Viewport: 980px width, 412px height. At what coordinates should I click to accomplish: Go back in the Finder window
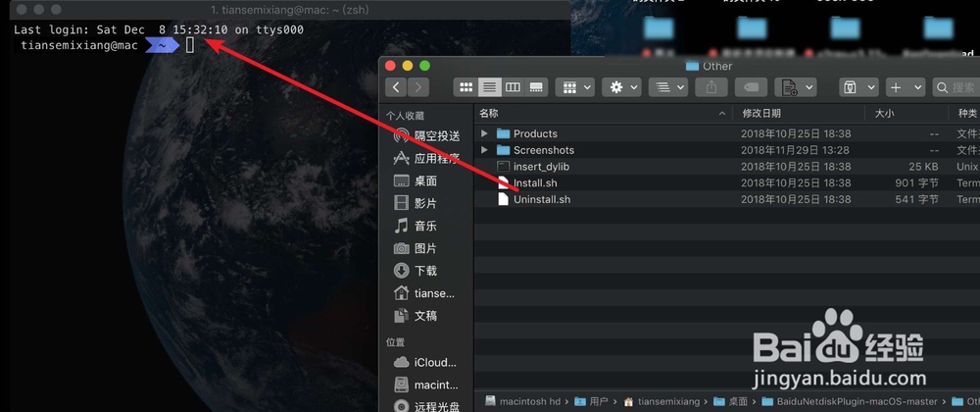(x=396, y=87)
